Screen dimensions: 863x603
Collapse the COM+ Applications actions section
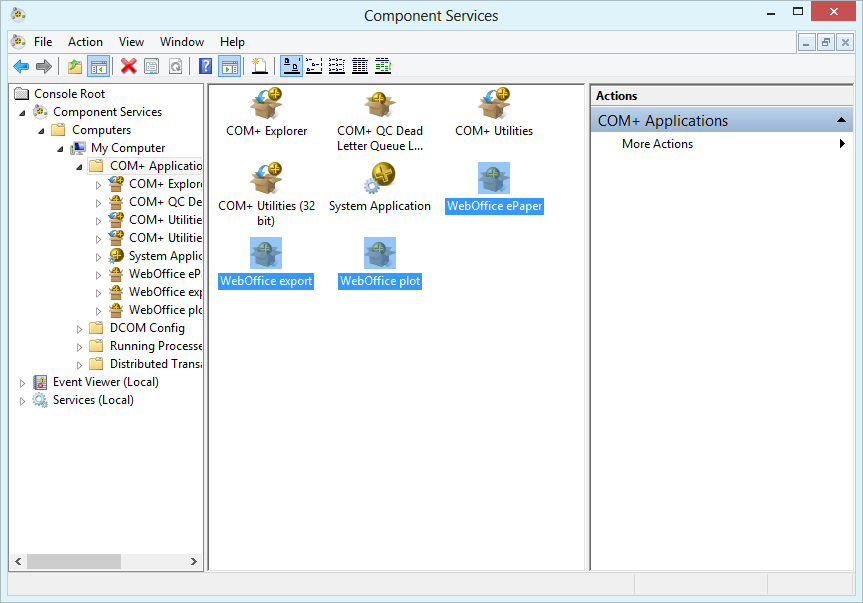(842, 121)
